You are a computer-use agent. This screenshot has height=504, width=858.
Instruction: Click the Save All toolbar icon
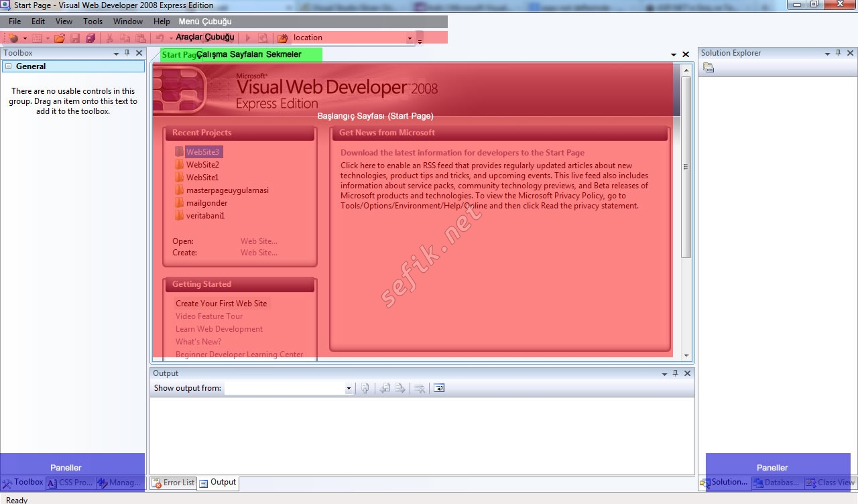90,38
